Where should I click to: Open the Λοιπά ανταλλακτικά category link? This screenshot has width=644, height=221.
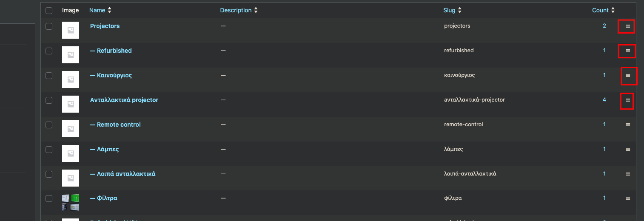pyautogui.click(x=123, y=174)
